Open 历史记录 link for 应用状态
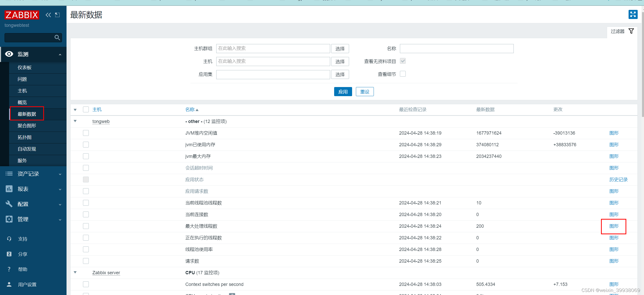The height and width of the screenshot is (295, 644). click(x=618, y=180)
